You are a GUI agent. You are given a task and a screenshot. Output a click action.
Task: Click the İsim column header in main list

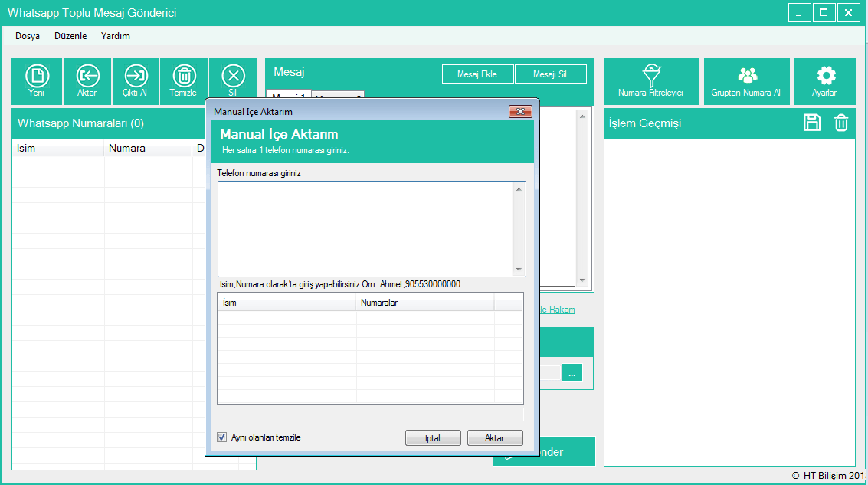click(58, 149)
